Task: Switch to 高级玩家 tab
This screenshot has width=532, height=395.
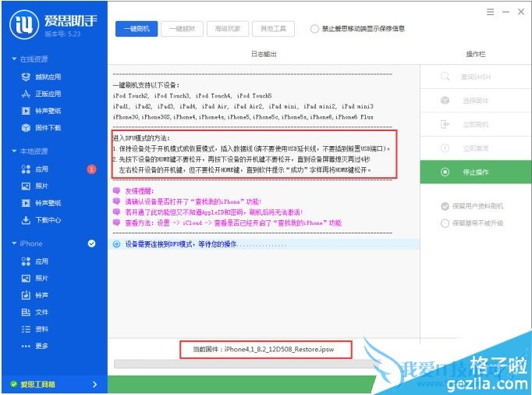Action: pyautogui.click(x=228, y=29)
